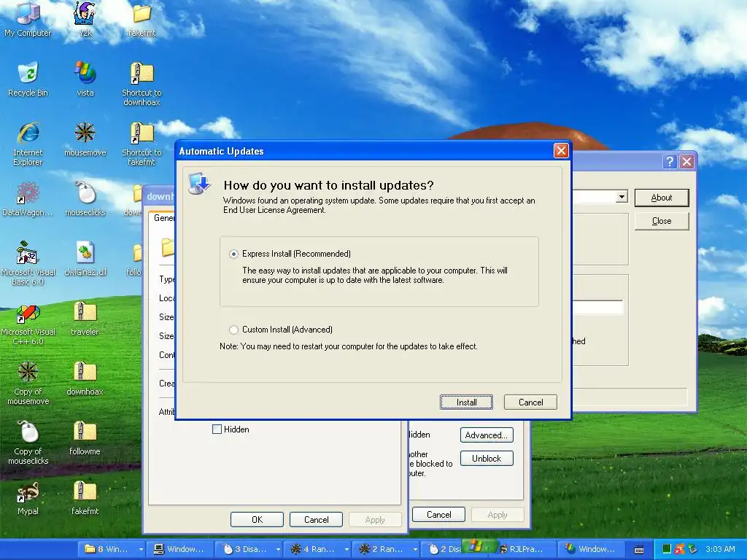This screenshot has height=560, width=747.
Task: Click the About button
Action: (x=661, y=198)
